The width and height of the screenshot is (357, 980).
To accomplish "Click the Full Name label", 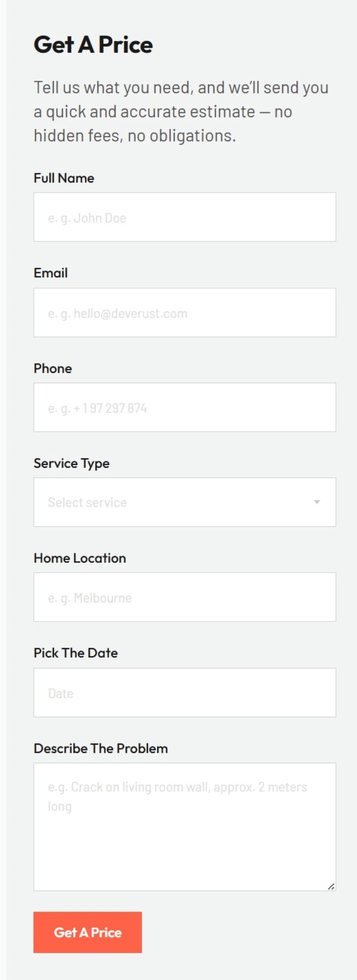I will 64,178.
